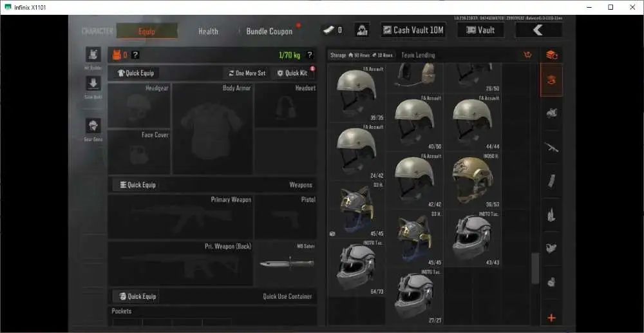Click the Save Build download icon
644x333 pixels.
click(93, 83)
